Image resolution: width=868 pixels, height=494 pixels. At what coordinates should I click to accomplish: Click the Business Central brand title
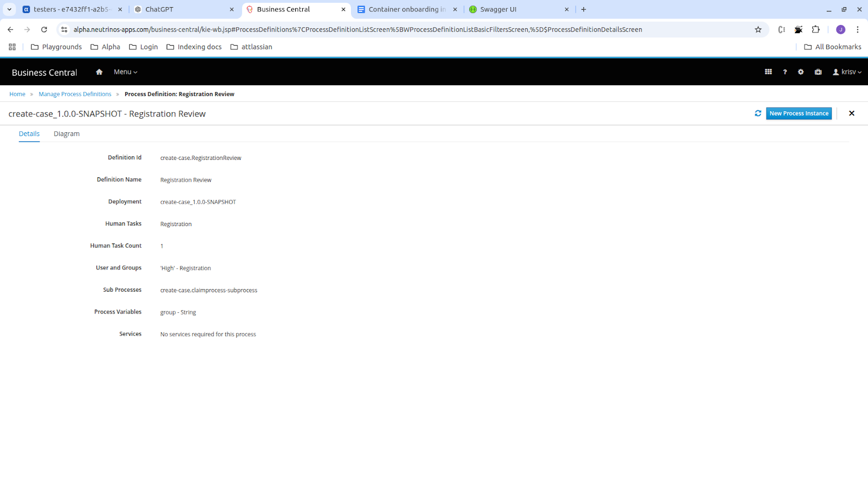pyautogui.click(x=44, y=73)
